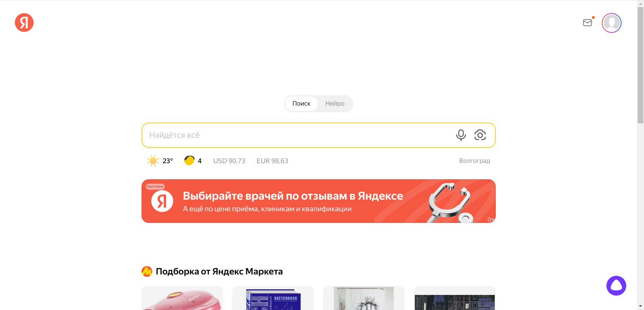Open the profile avatar menu
644x310 pixels.
(x=611, y=23)
